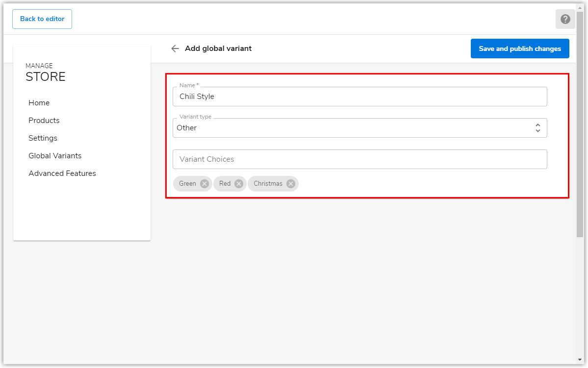Screen dimensions: 588x368
Task: Click the Variant Choices input field
Action: pyautogui.click(x=359, y=159)
